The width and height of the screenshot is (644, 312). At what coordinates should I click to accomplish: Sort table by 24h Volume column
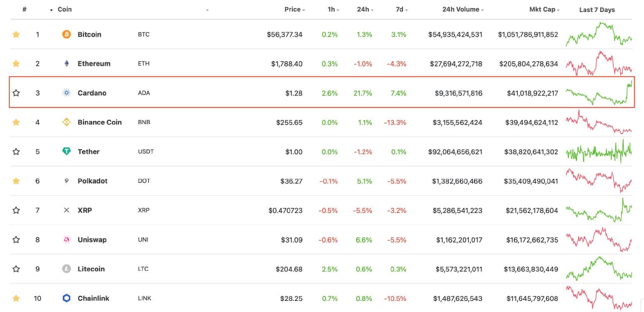click(x=463, y=9)
